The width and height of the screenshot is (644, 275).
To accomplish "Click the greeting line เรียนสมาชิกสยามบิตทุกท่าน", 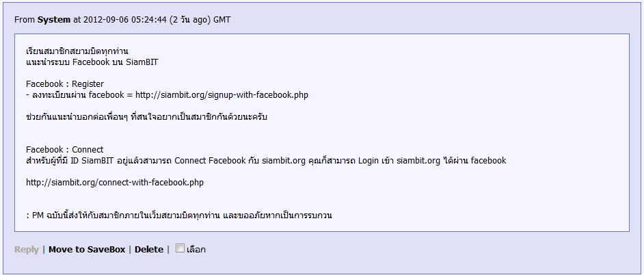I will pyautogui.click(x=77, y=51).
